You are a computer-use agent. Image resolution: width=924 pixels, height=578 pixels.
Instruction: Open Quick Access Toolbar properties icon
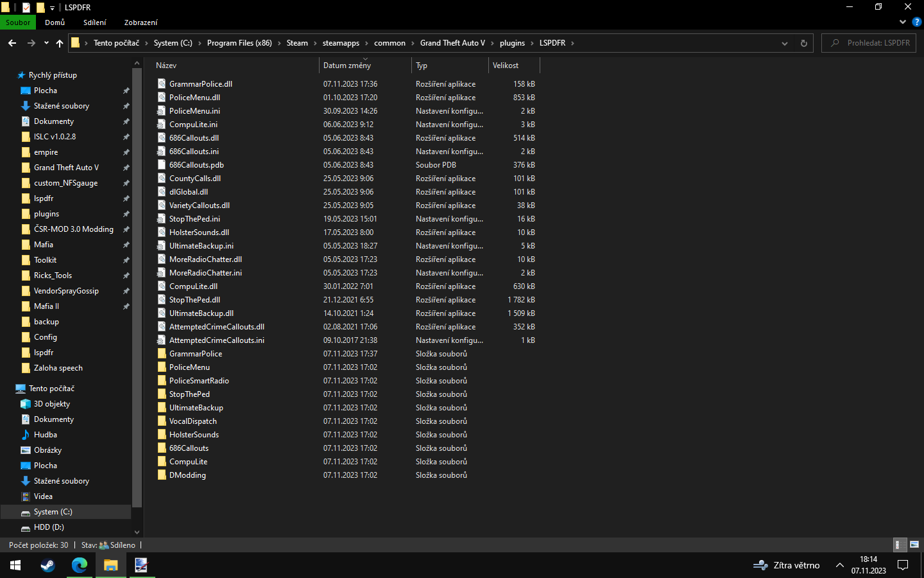(x=26, y=7)
